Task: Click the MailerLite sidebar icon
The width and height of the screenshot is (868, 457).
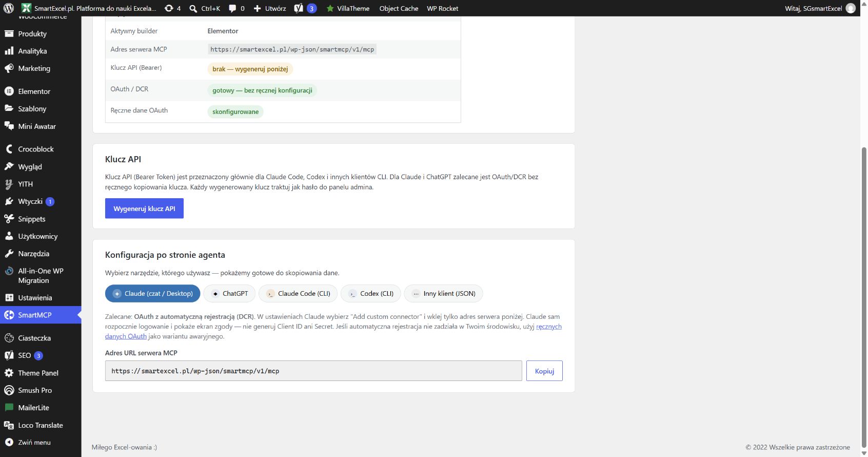Action: [9, 408]
